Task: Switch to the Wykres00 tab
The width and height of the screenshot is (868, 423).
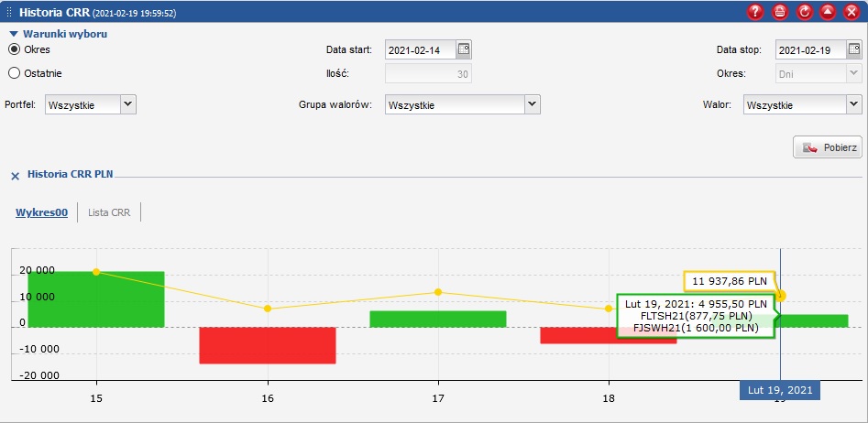Action: click(x=41, y=212)
